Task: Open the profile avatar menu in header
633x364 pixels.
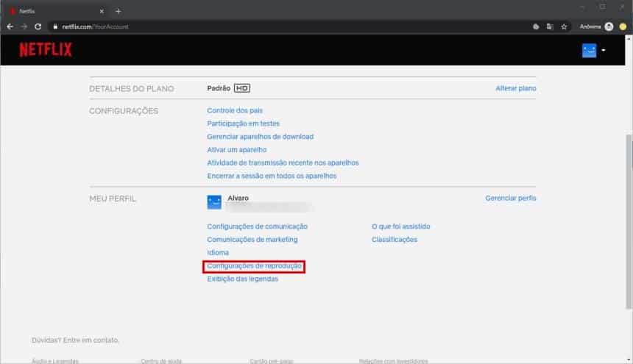Action: tap(589, 51)
